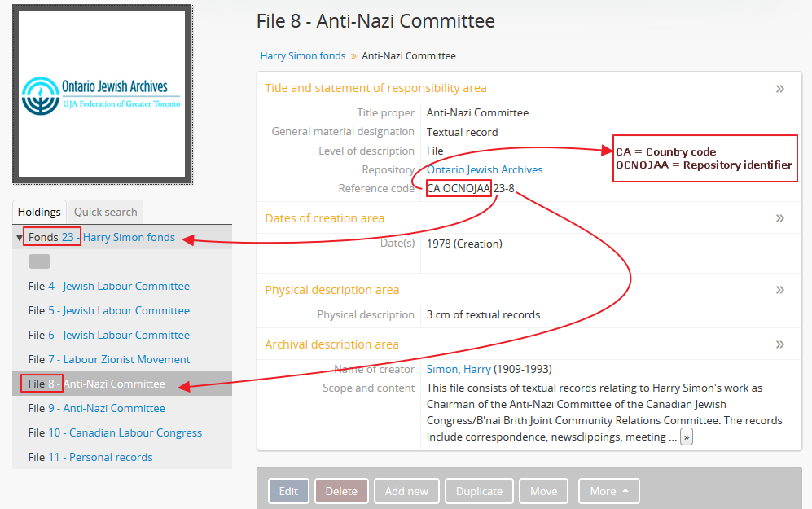Open creator Simon, Harry link
Image resolution: width=812 pixels, height=509 pixels.
click(x=459, y=369)
